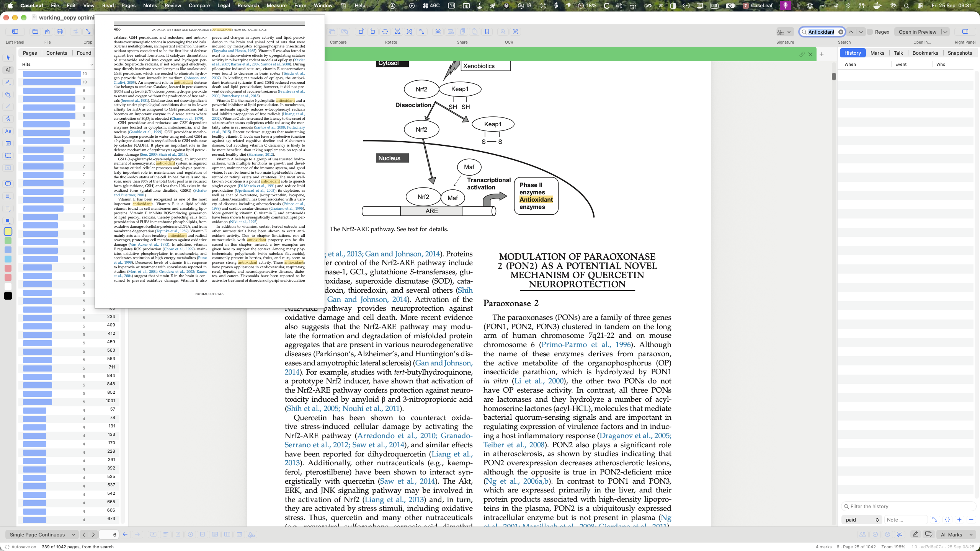This screenshot has width=980, height=551.
Task: Select the Pages tab in left panel
Action: pos(30,53)
